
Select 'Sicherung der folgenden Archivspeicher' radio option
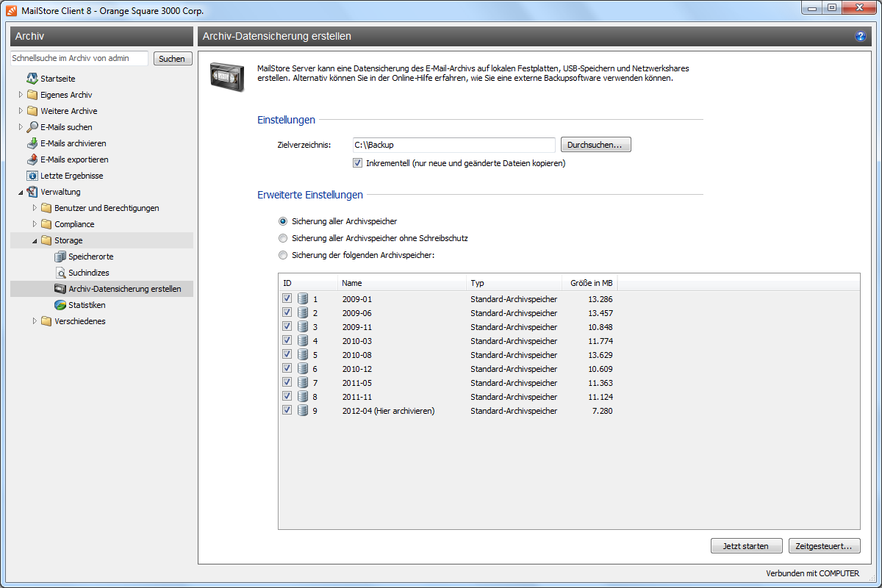283,255
